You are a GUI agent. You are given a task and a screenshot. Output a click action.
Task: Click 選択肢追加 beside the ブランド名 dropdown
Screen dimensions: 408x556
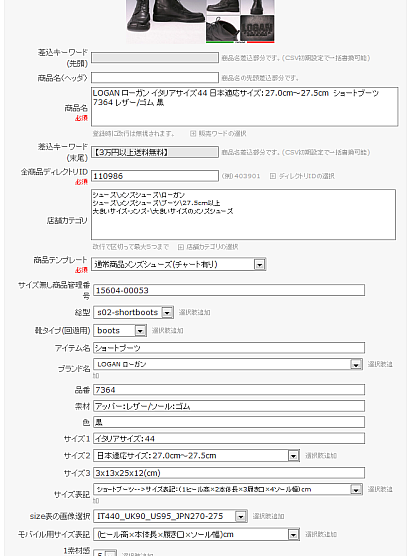point(380,364)
